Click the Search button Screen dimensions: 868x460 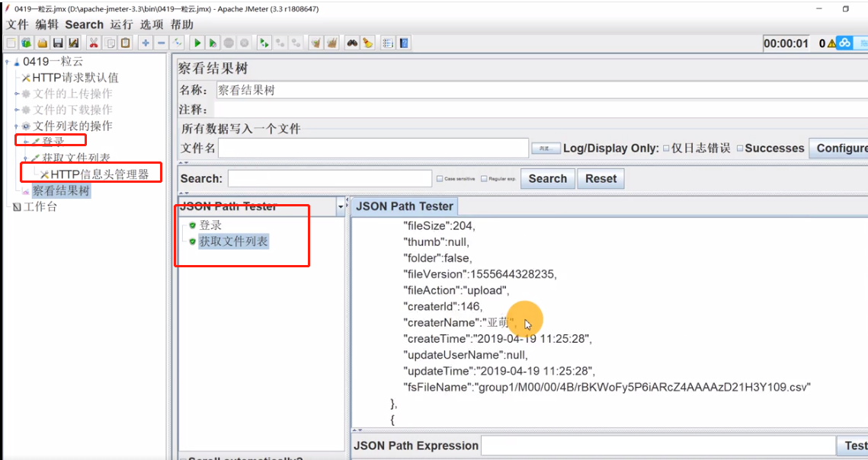tap(547, 179)
